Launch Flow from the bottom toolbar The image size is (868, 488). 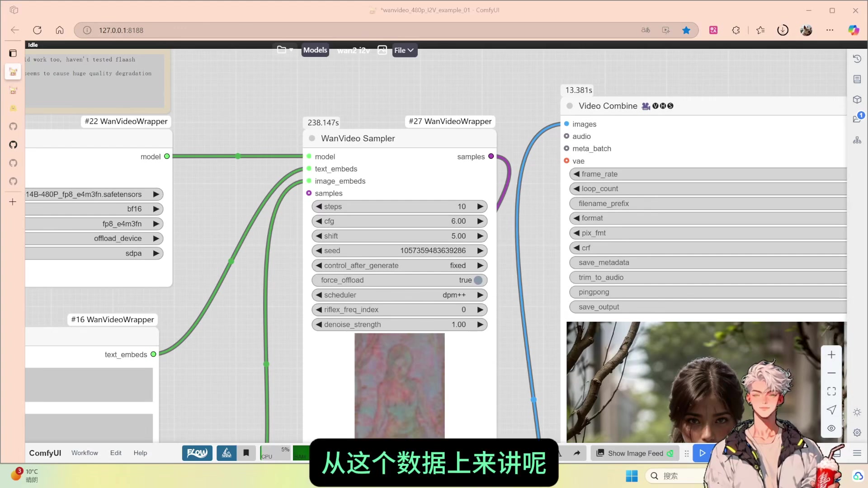click(197, 453)
